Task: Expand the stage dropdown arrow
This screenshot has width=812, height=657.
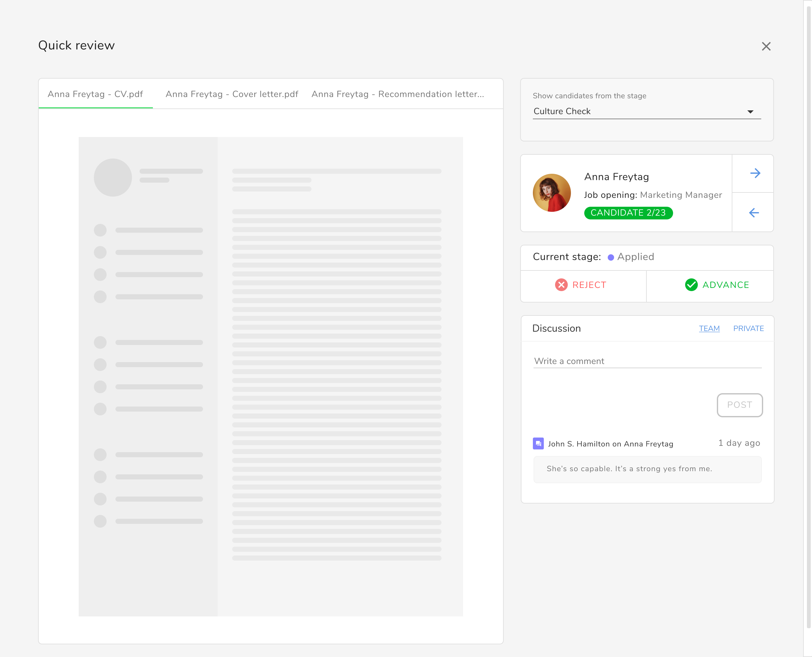Action: tap(750, 112)
